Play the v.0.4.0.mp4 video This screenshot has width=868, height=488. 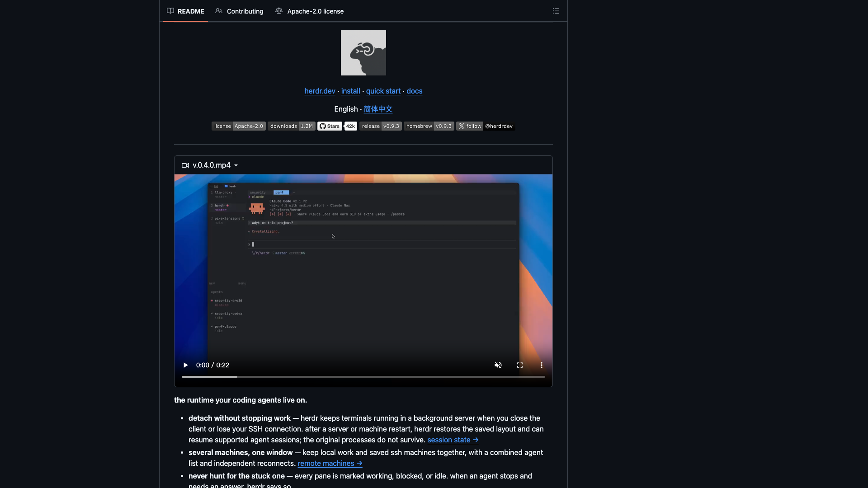[185, 365]
